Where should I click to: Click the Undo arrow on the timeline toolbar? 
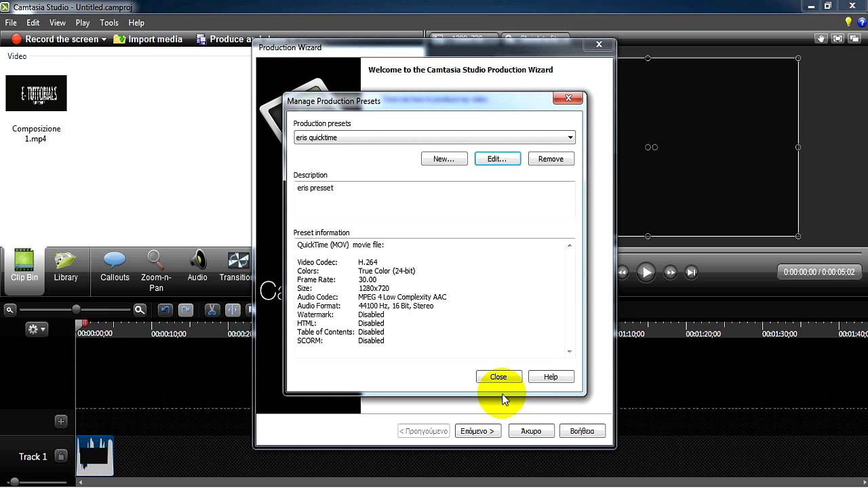coord(165,310)
